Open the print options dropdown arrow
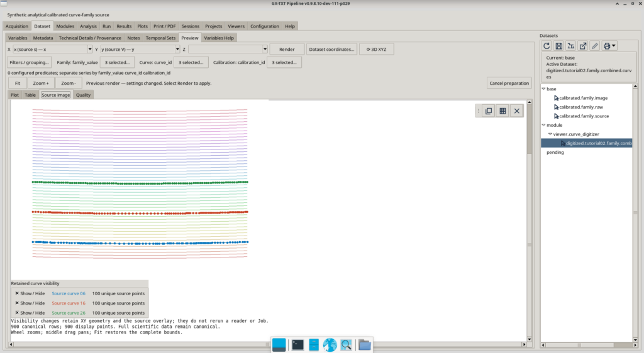Viewport: 644px width, 353px height. [614, 46]
